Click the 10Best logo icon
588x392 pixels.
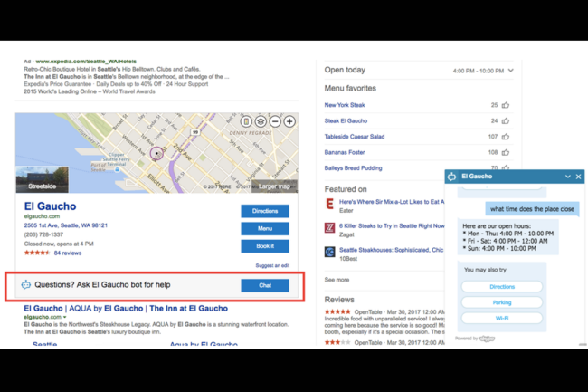coord(329,252)
